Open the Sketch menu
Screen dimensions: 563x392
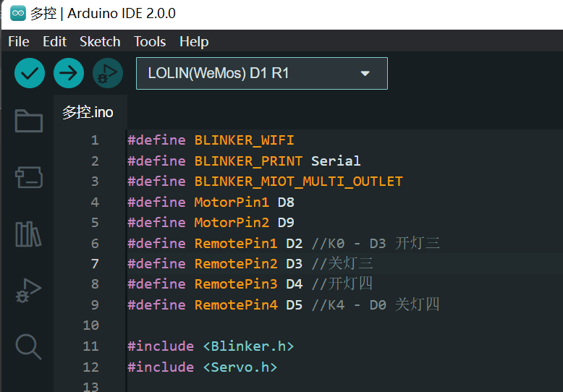100,42
